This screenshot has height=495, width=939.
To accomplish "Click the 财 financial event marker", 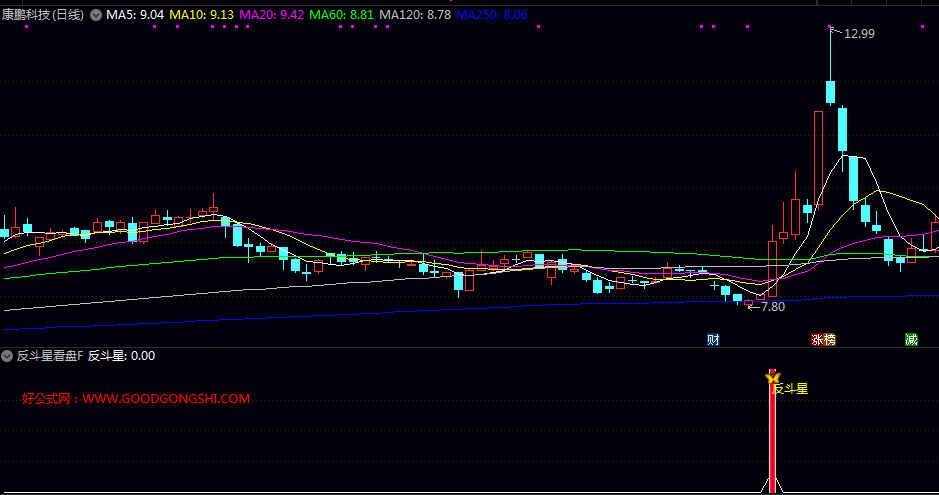I will (713, 340).
